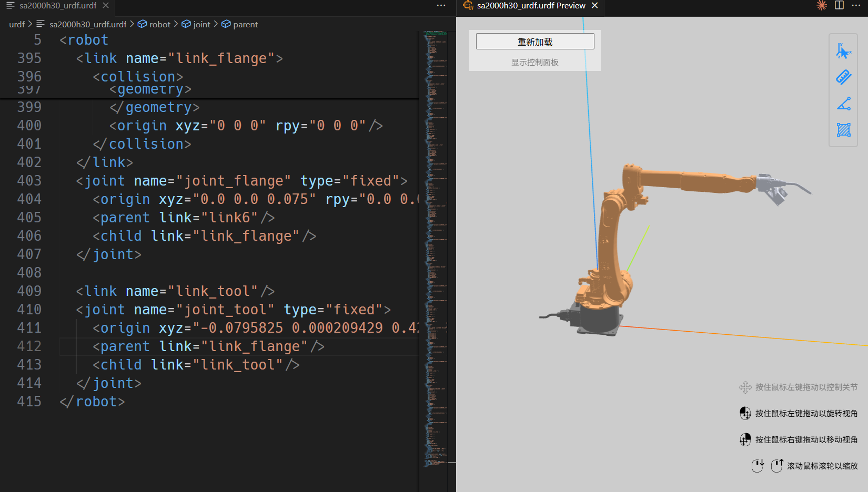This screenshot has width=868, height=492.
Task: Close the sa2000h30_urdf.urdf editor tab
Action: [x=106, y=5]
